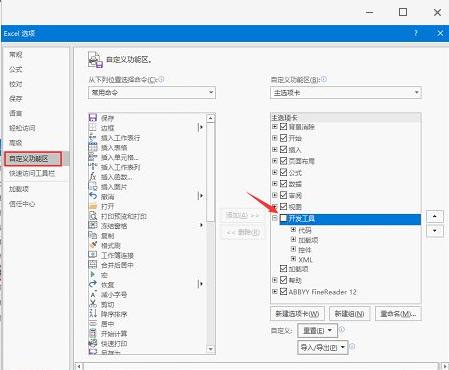Click the command list scroll-down arrow
This screenshot has width=449, height=370.
[210, 349]
